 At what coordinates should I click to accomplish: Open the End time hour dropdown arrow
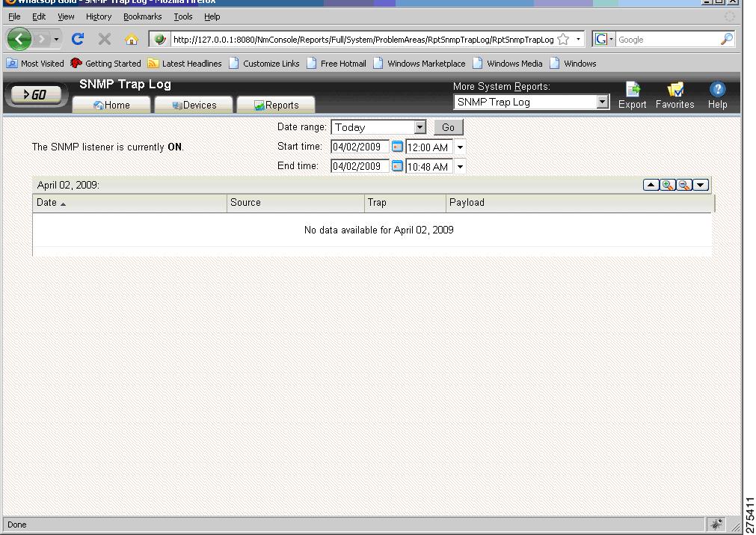pyautogui.click(x=460, y=167)
